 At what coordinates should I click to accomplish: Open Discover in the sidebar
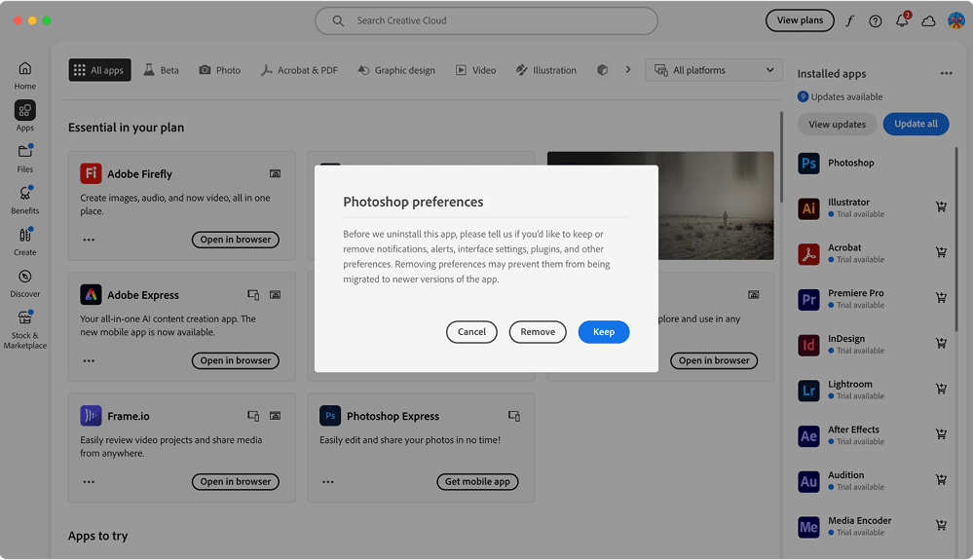(x=24, y=282)
